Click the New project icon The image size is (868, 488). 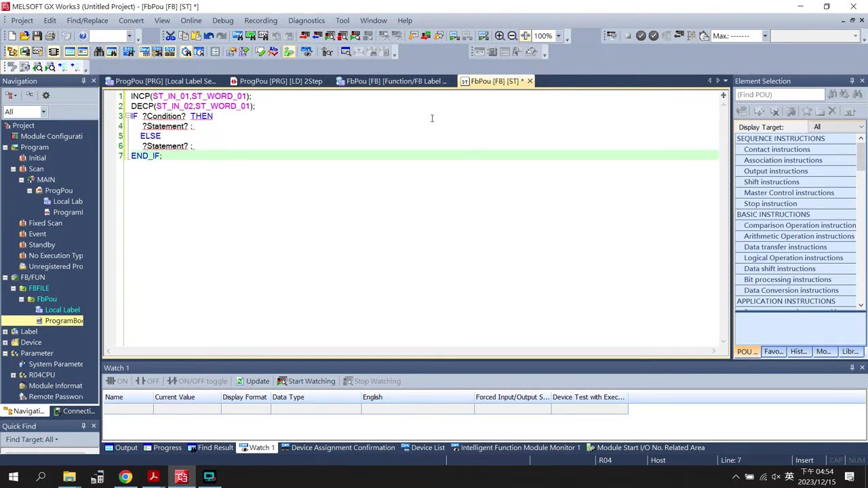click(12, 36)
